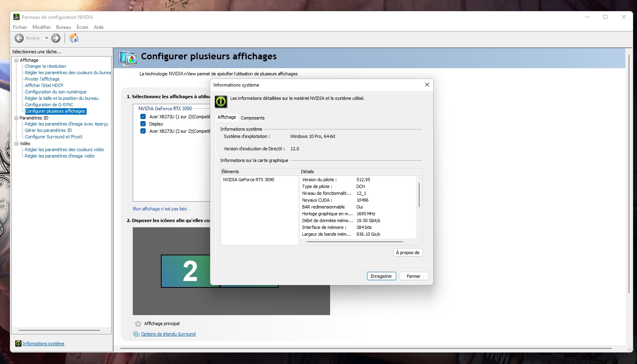Collapse the Affichage tree node
Viewport: 637px width, 364px height.
tap(16, 60)
